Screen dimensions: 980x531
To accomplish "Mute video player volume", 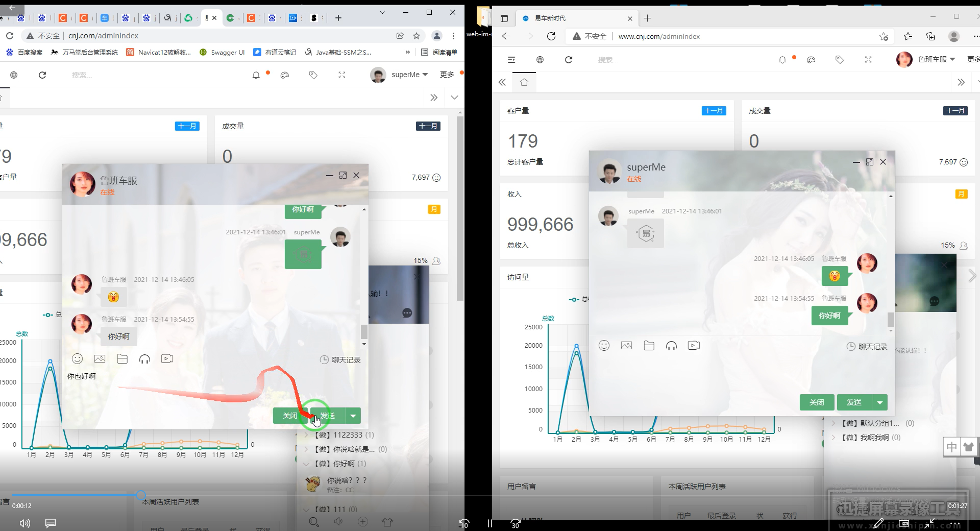I will tap(24, 523).
